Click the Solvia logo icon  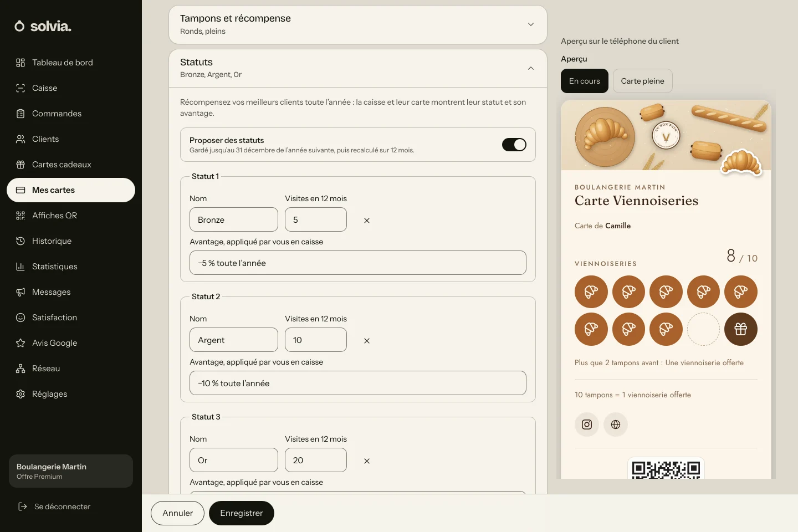[x=19, y=26]
